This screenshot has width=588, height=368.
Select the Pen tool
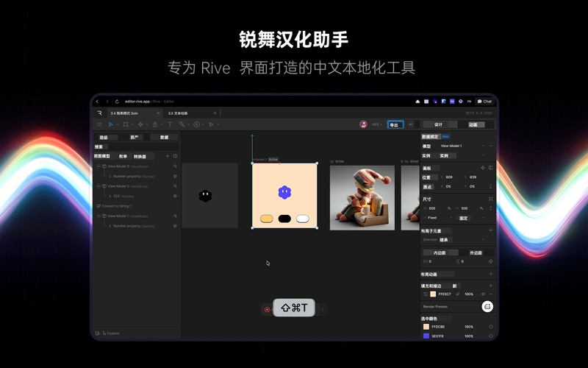(x=155, y=124)
